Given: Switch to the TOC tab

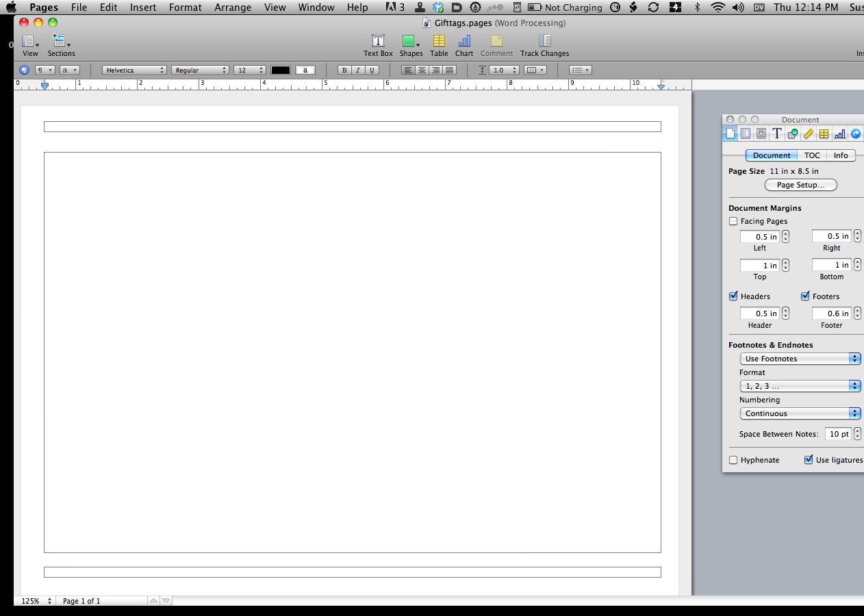Looking at the screenshot, I should pyautogui.click(x=812, y=155).
